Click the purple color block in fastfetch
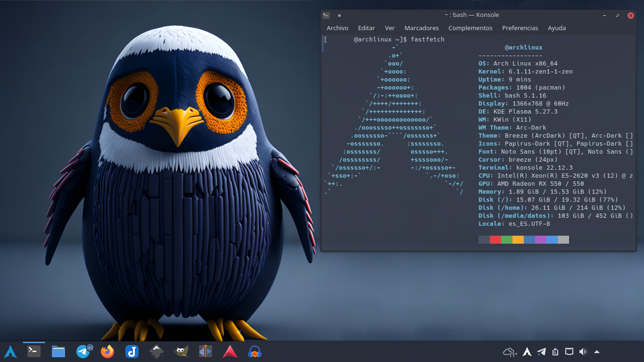This screenshot has height=362, width=644. (x=541, y=240)
